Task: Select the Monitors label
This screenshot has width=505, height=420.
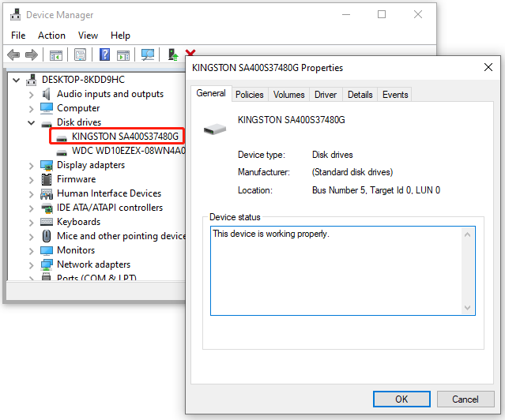Action: tap(76, 250)
